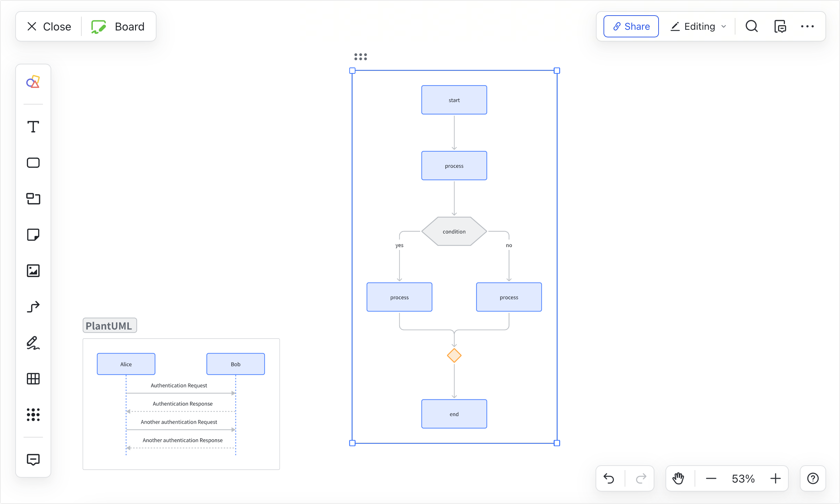This screenshot has width=840, height=504.
Task: Select the process node under 'no' branch
Action: click(509, 297)
